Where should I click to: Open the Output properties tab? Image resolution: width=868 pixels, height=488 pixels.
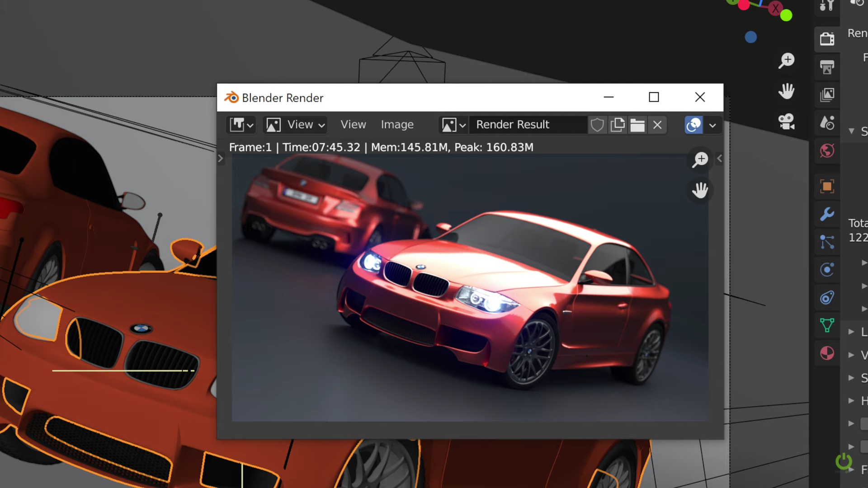point(827,67)
